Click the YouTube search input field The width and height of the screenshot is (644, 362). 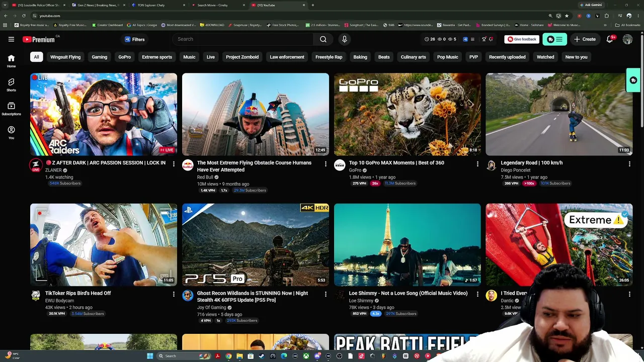[x=243, y=39]
